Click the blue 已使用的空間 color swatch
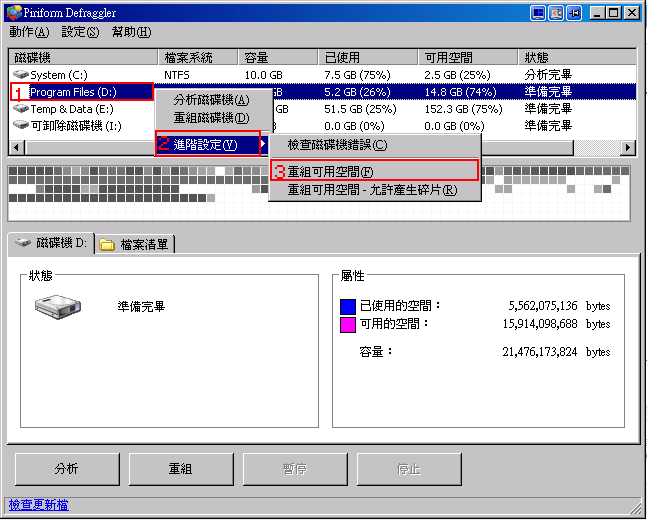 (348, 307)
